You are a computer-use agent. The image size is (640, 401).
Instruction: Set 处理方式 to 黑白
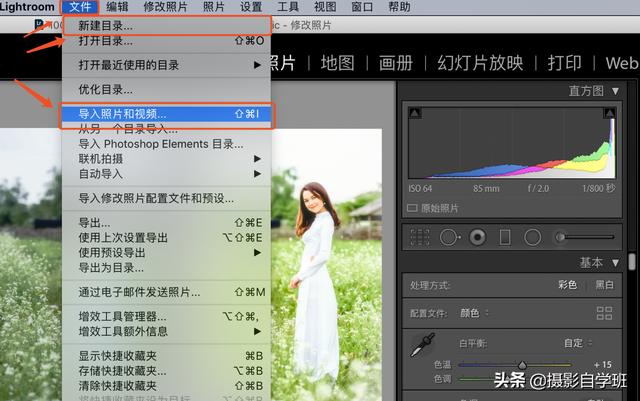point(604,285)
